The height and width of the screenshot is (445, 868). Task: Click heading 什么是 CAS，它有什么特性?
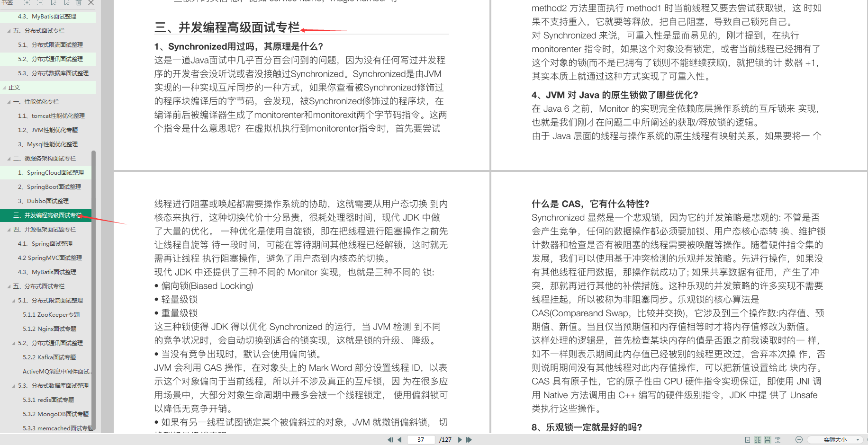(x=590, y=204)
